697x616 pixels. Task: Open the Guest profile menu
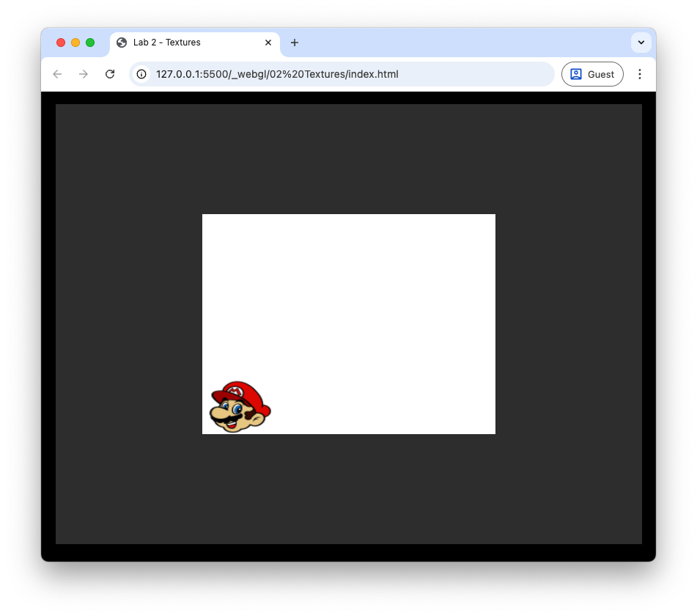(592, 74)
